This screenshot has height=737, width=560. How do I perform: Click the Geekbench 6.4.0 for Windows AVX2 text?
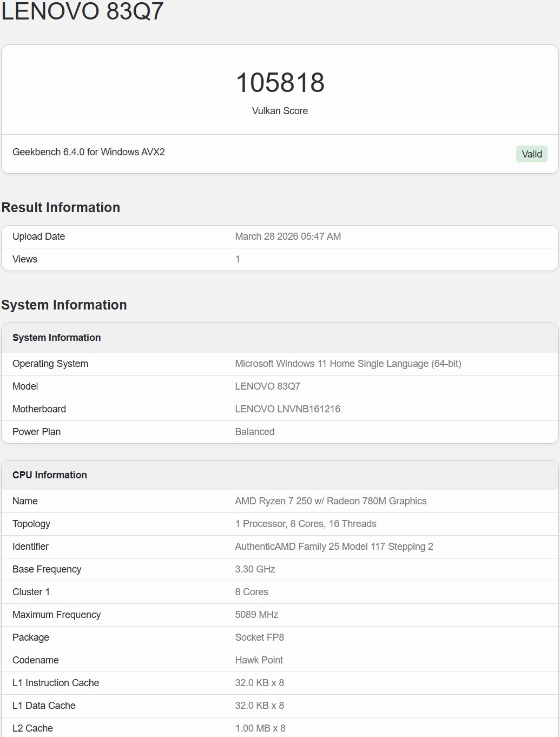[88, 152]
